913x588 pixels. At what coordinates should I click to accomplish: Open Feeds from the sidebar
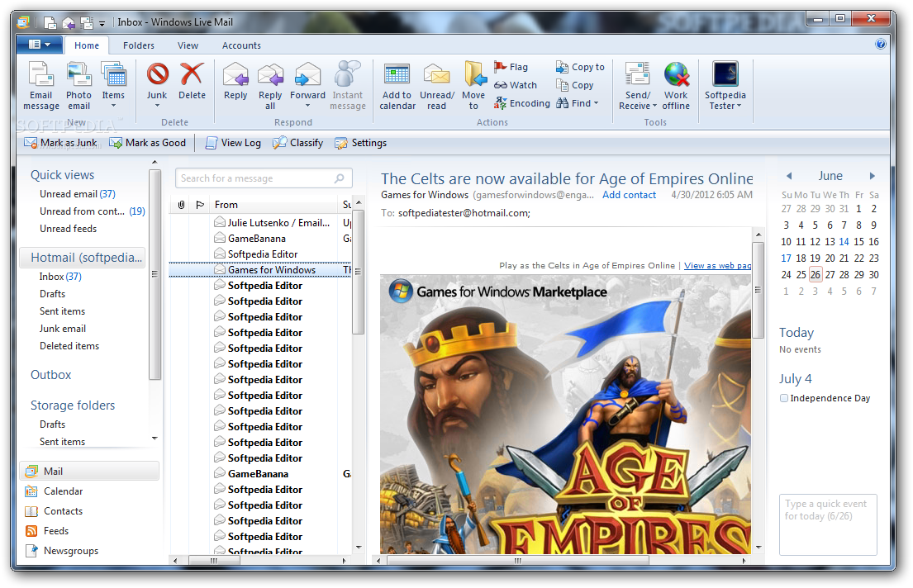56,531
